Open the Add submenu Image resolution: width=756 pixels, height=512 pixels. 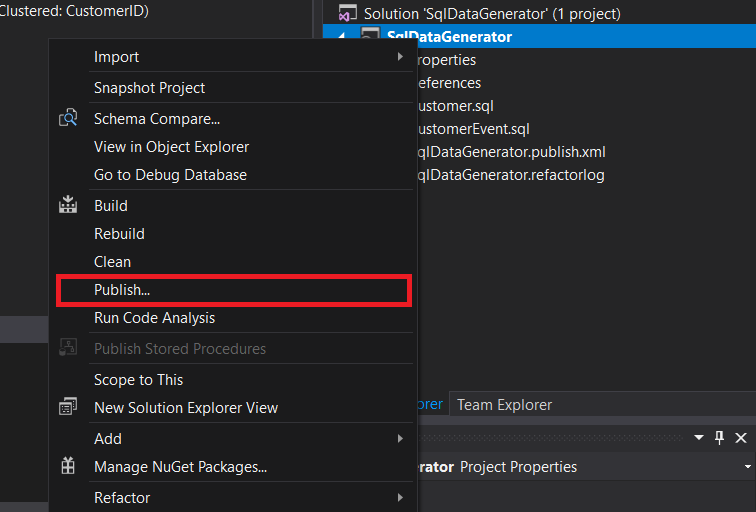[x=234, y=439]
